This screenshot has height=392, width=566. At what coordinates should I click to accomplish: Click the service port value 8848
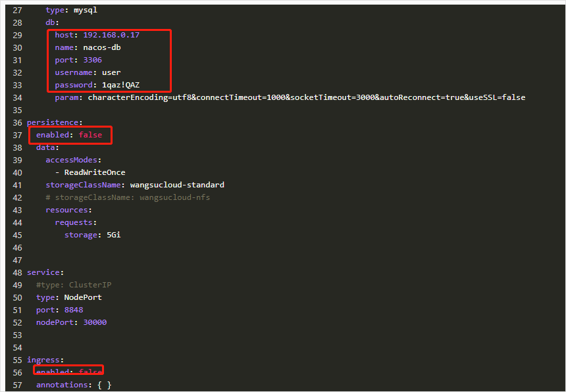[74, 310]
